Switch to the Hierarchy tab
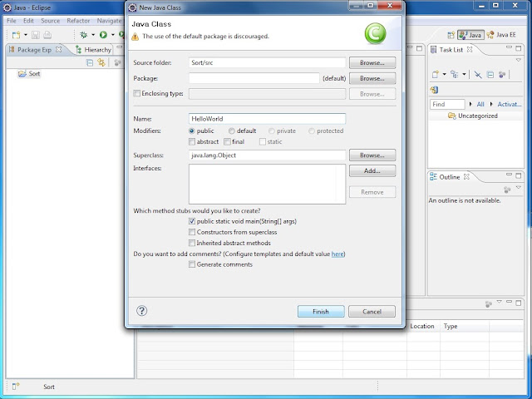The image size is (532, 399). (x=93, y=50)
